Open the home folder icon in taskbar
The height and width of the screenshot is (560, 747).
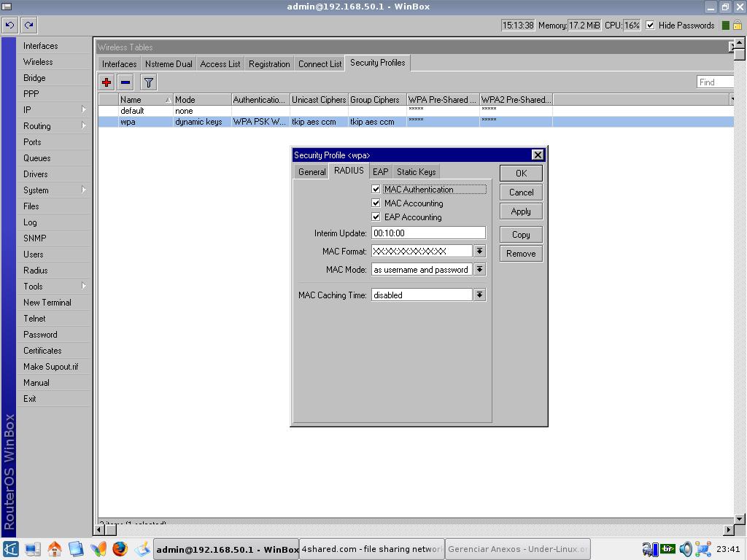pyautogui.click(x=54, y=549)
